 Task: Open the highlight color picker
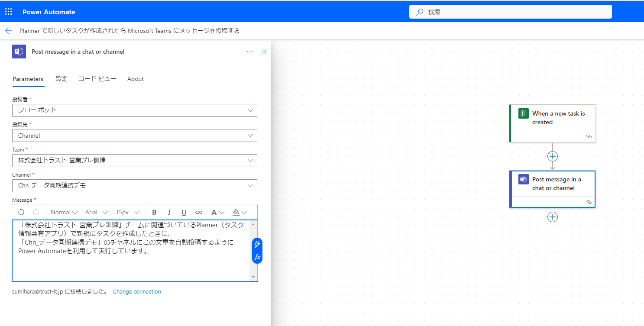(239, 212)
